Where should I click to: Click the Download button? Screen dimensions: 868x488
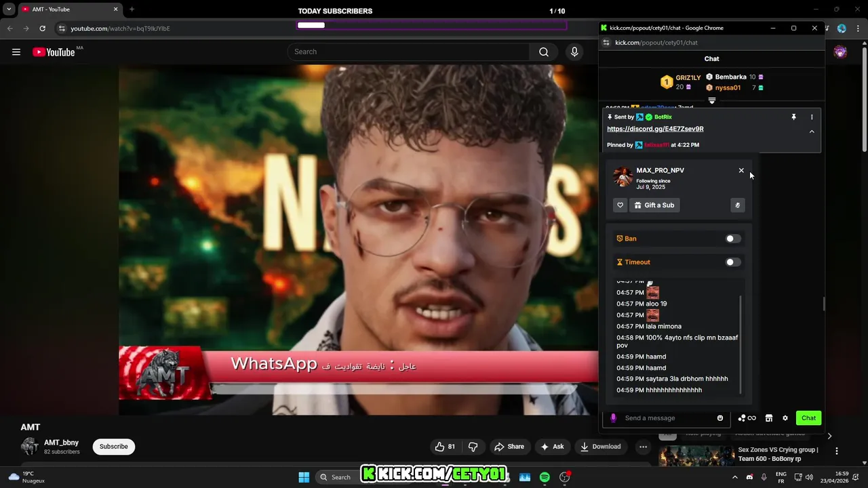tap(599, 447)
